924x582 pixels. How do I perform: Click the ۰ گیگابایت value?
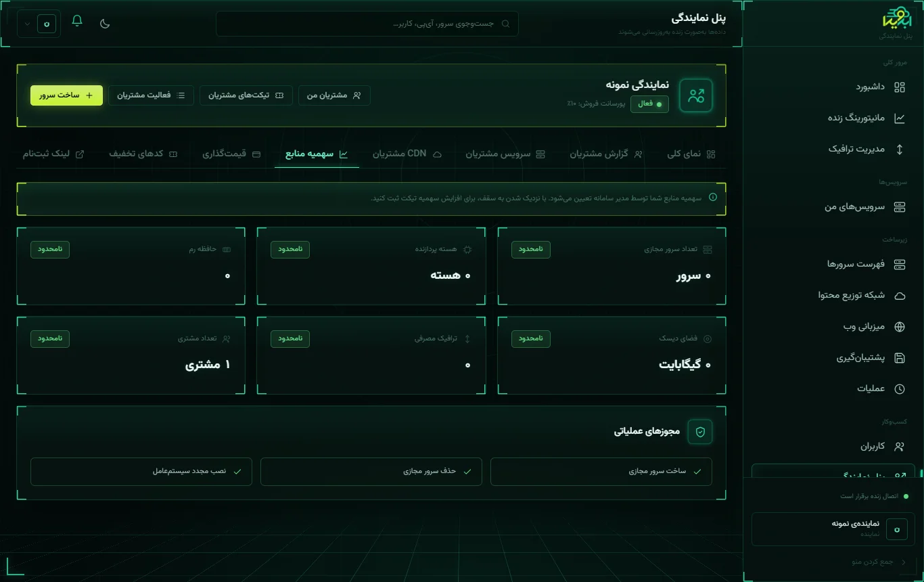(685, 365)
